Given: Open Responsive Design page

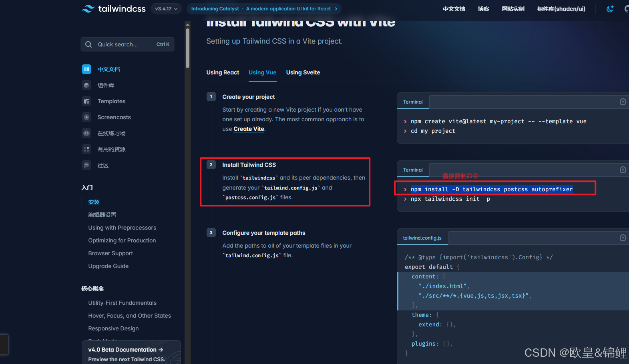Looking at the screenshot, I should click(x=113, y=328).
